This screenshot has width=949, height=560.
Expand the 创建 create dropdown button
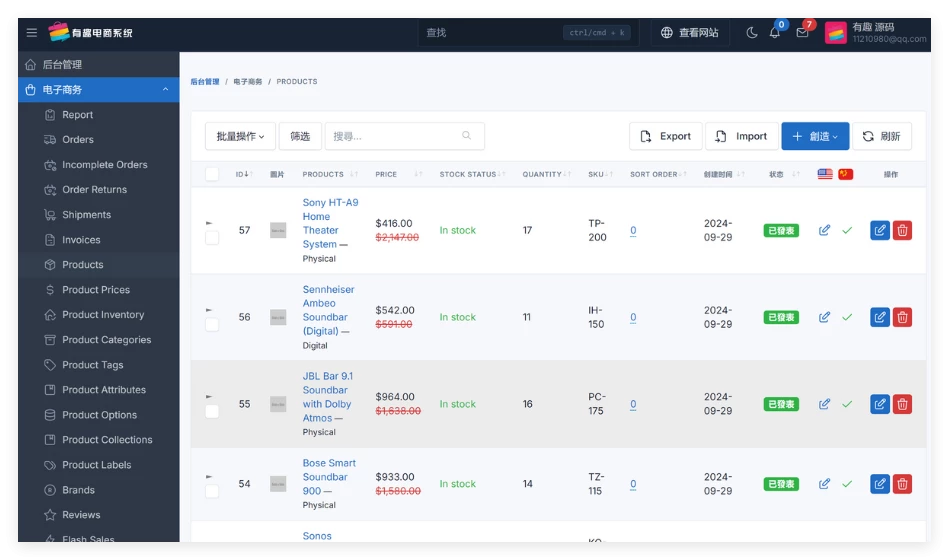814,136
